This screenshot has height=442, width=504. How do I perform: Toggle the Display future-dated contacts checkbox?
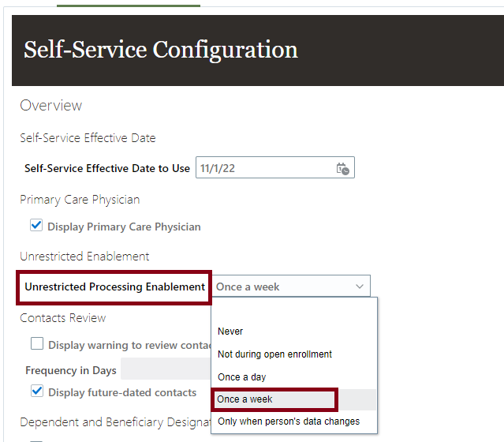(37, 391)
